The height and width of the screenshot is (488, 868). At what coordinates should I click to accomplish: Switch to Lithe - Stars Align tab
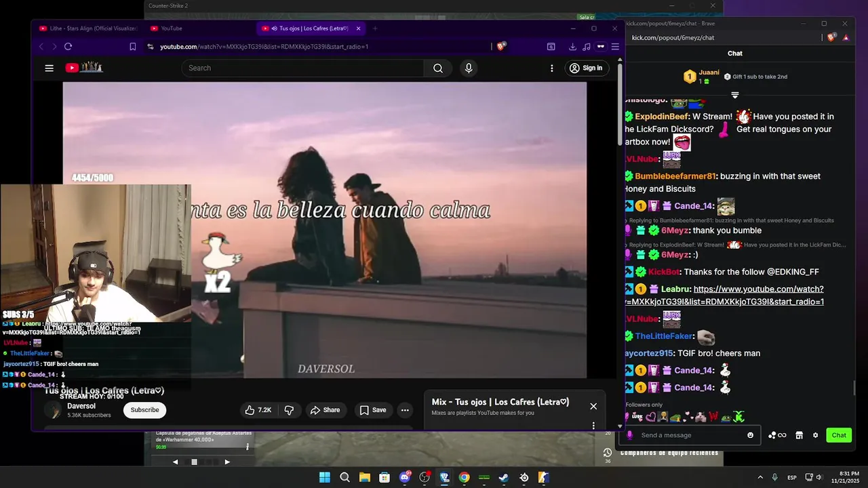(x=88, y=28)
